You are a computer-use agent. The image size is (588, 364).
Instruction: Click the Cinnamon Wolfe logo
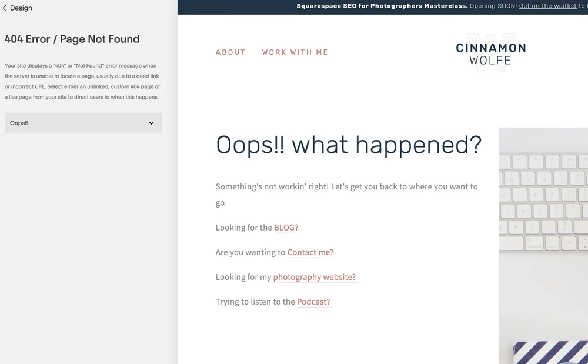tap(490, 53)
